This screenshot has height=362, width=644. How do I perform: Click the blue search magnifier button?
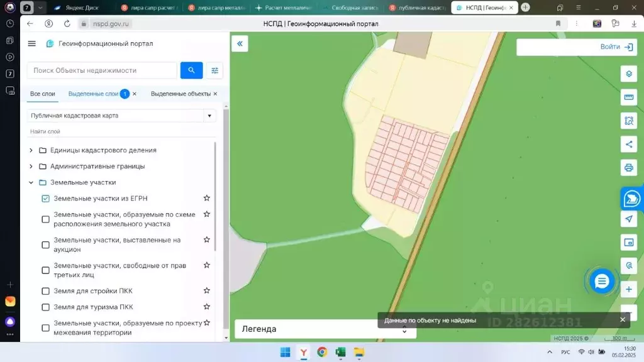click(x=191, y=70)
